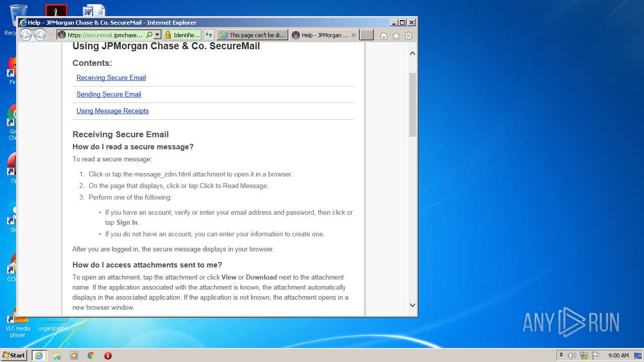
Task: Select the Adobe Reader desktop icon
Action: (x=56, y=11)
